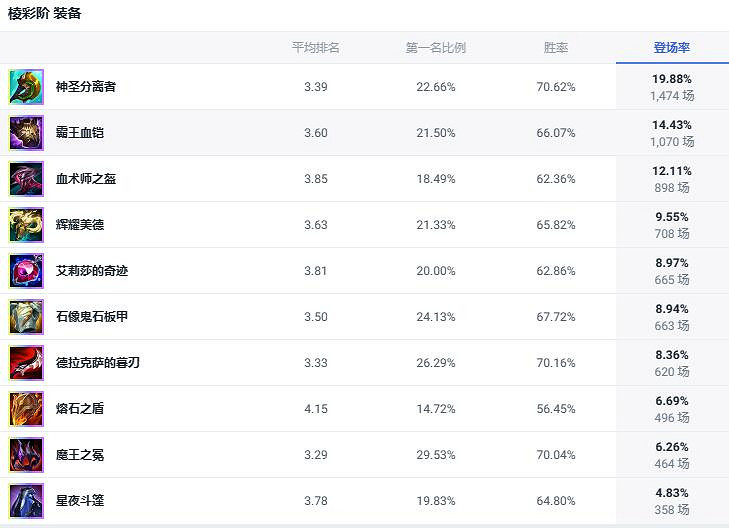
Task: Sort by 平均排名 column header
Action: 316,48
